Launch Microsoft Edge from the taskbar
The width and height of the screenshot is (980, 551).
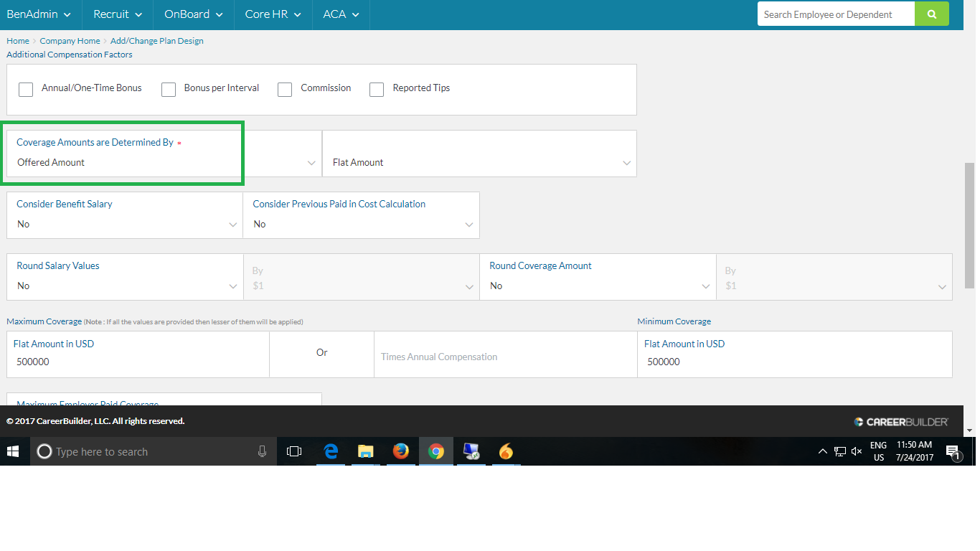coord(331,451)
